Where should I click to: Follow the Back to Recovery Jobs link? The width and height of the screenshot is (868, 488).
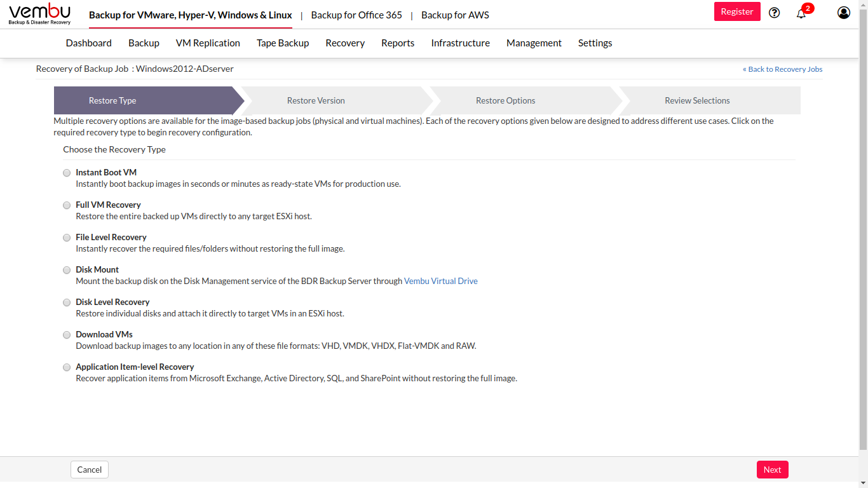[x=783, y=69]
